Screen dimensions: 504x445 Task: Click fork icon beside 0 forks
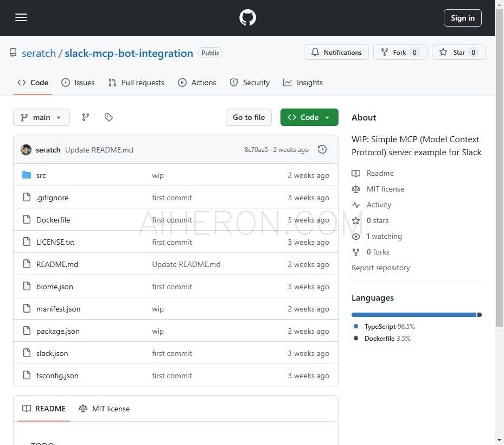(356, 252)
